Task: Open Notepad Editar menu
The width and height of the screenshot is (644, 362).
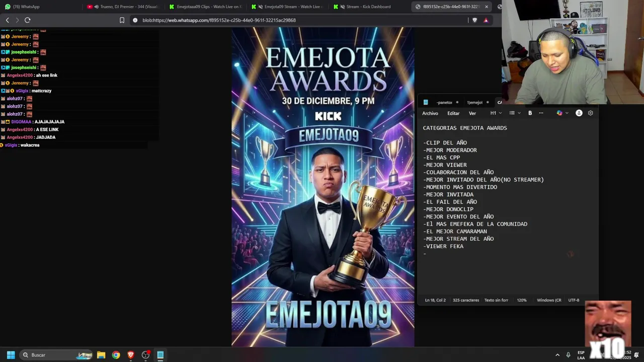Action: click(x=453, y=113)
